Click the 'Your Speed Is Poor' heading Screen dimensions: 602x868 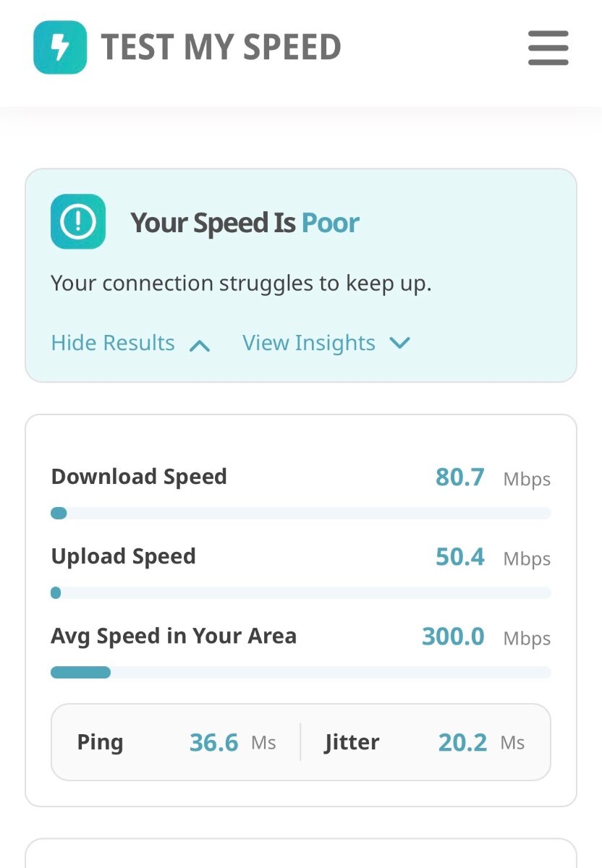[245, 223]
